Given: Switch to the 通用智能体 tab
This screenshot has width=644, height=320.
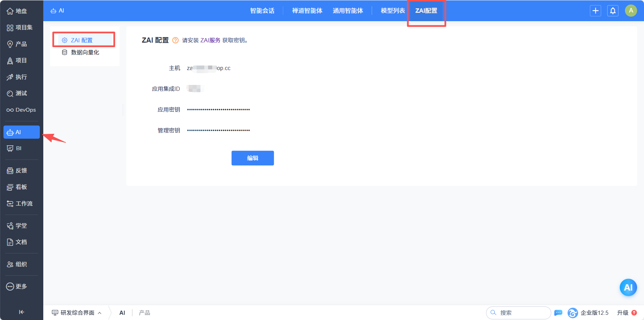Looking at the screenshot, I should pos(348,11).
